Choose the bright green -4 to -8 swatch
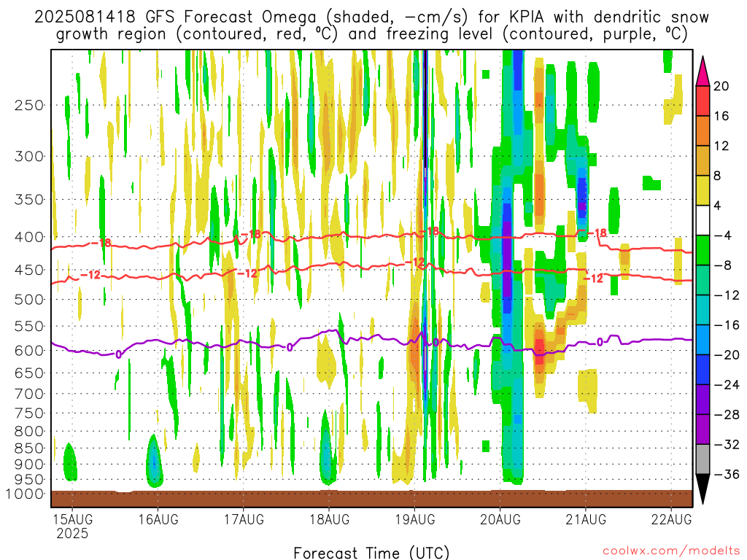Viewport: 747px width, 560px height. [703, 250]
